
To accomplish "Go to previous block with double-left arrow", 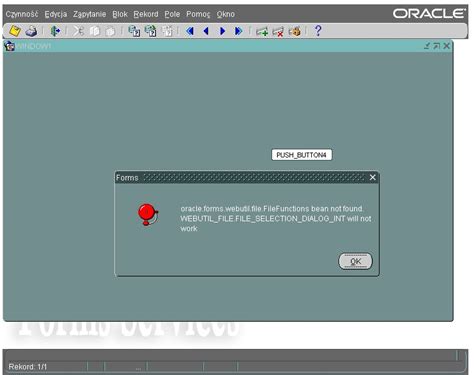I will pyautogui.click(x=190, y=31).
